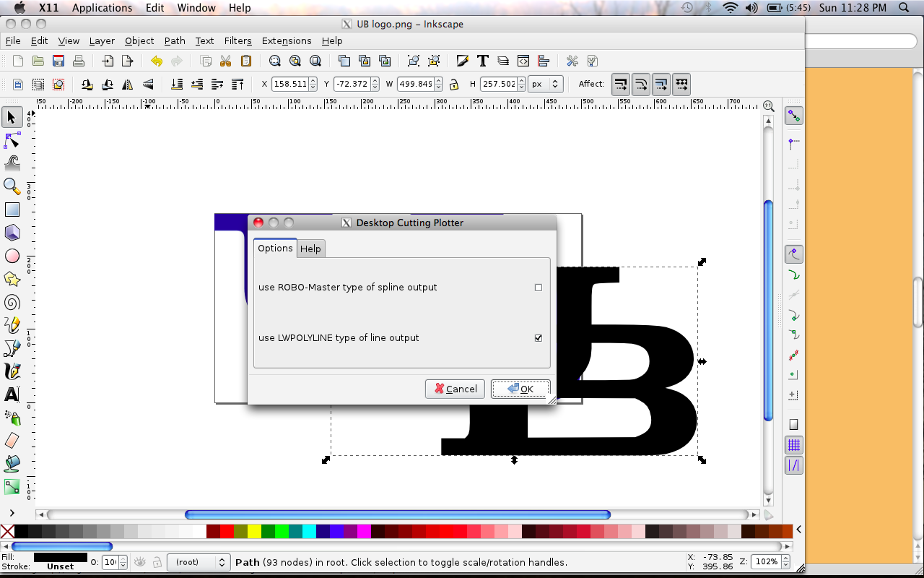Open the color palette menu arrow
This screenshot has height=578, width=924.
[x=798, y=531]
